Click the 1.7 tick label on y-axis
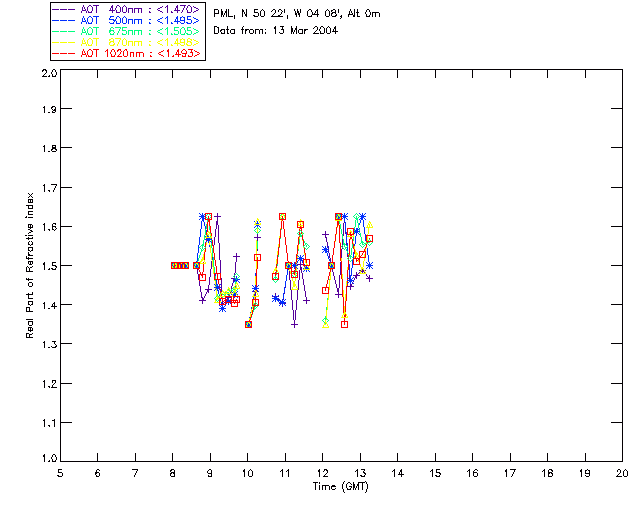 coord(49,188)
